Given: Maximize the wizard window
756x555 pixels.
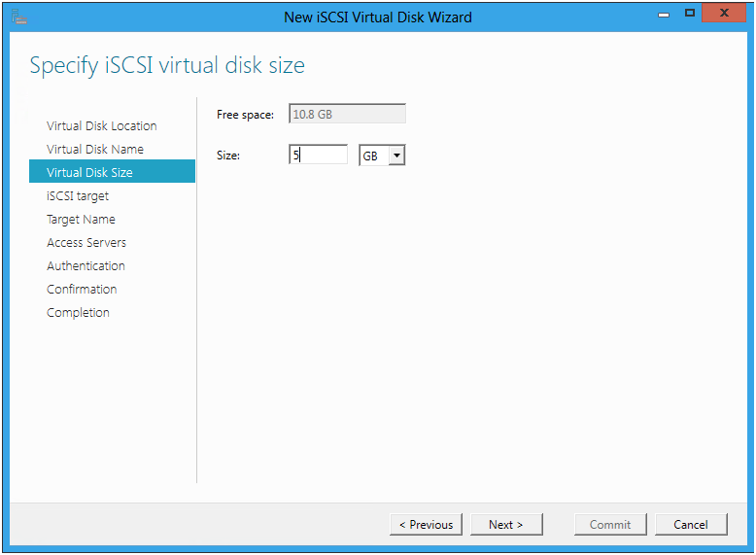Looking at the screenshot, I should (690, 13).
